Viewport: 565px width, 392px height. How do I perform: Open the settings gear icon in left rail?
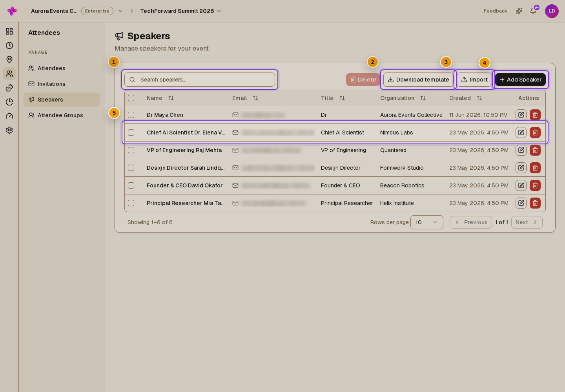(x=9, y=130)
